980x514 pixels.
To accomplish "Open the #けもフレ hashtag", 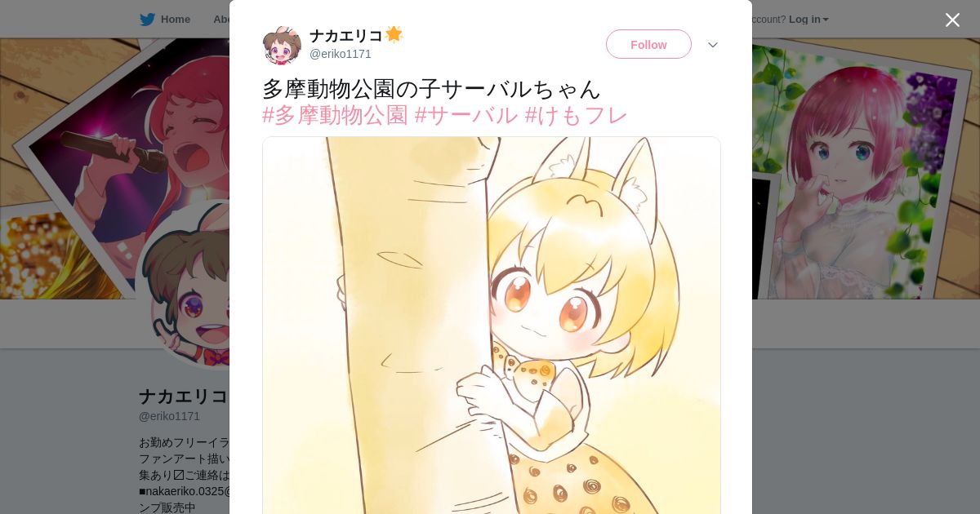I will tap(576, 115).
